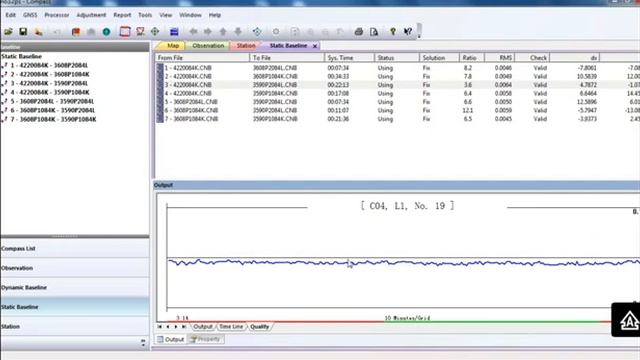This screenshot has width=640, height=360.
Task: Open the Tools menu
Action: (145, 15)
